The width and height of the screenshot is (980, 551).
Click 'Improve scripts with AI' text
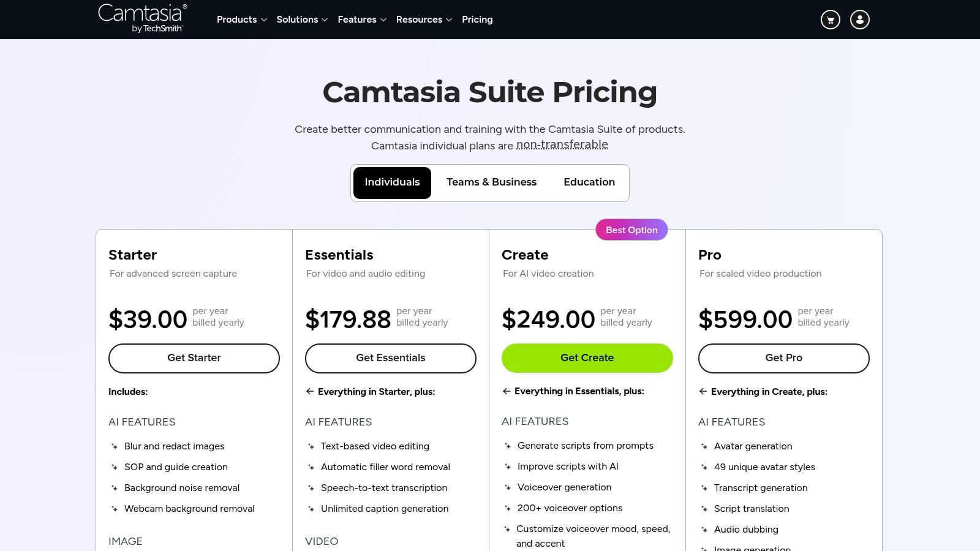click(568, 467)
